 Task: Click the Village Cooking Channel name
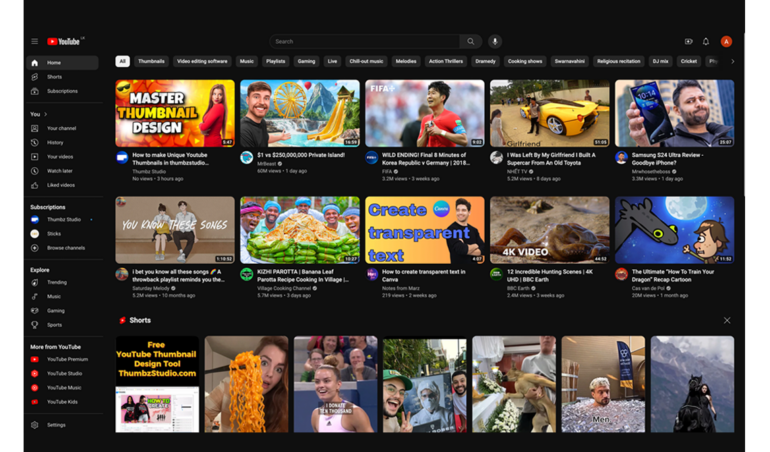284,288
